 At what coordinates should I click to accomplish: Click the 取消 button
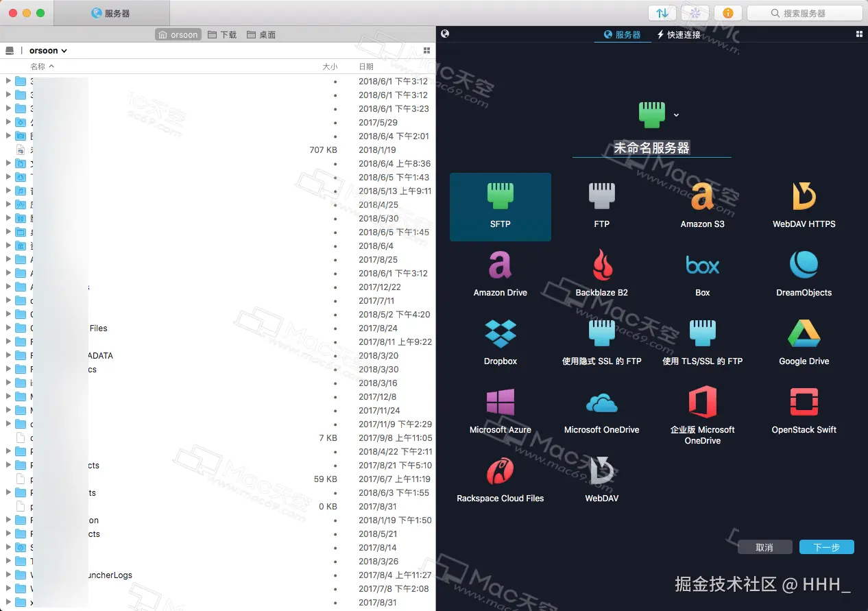(764, 547)
